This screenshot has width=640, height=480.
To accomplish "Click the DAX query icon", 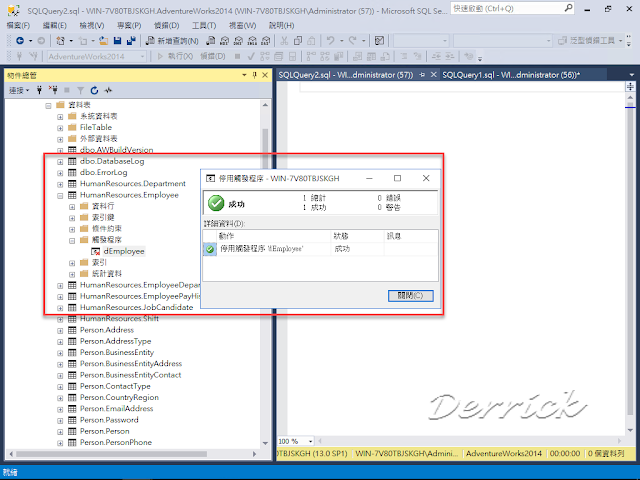I will click(266, 40).
